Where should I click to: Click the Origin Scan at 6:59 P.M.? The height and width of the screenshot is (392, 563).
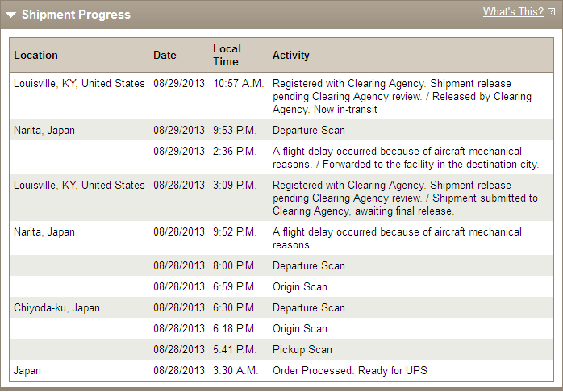pyautogui.click(x=300, y=287)
